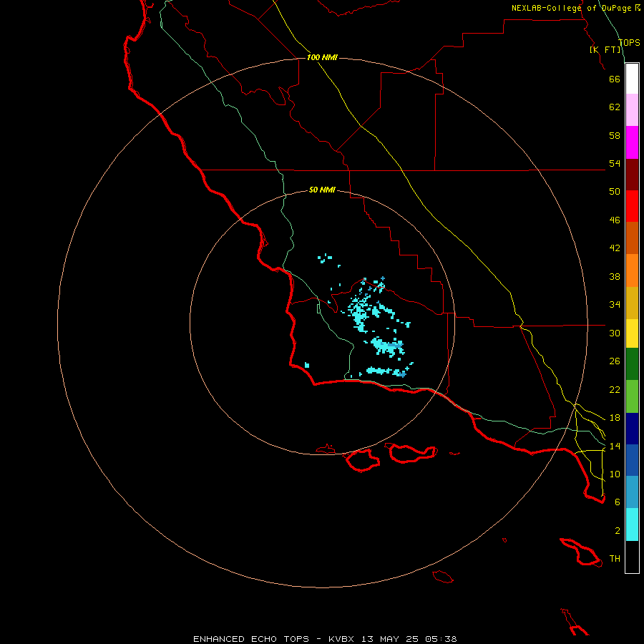The height and width of the screenshot is (644, 644).
Task: Click the dark green legend swatch
Action: pos(632,364)
